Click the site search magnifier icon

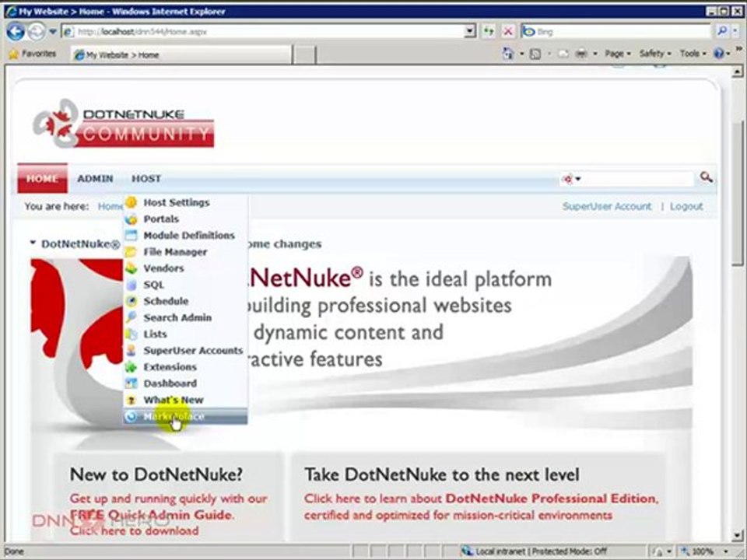(x=706, y=177)
